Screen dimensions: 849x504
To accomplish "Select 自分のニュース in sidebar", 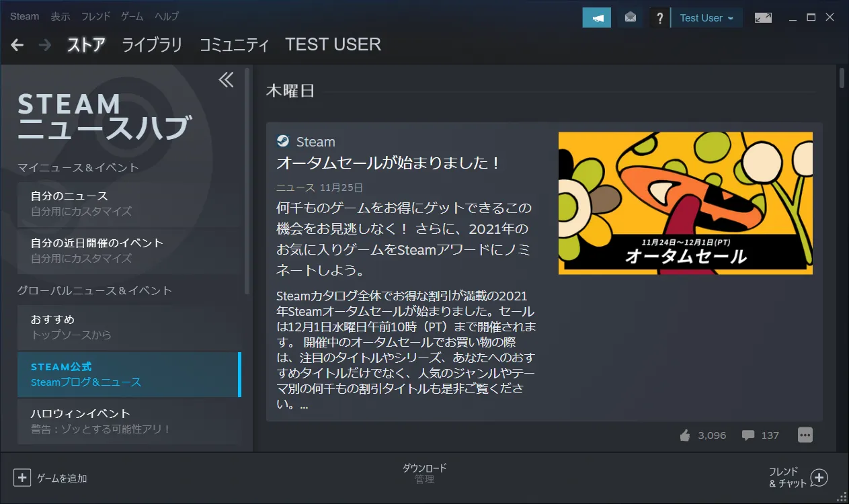I will point(129,203).
